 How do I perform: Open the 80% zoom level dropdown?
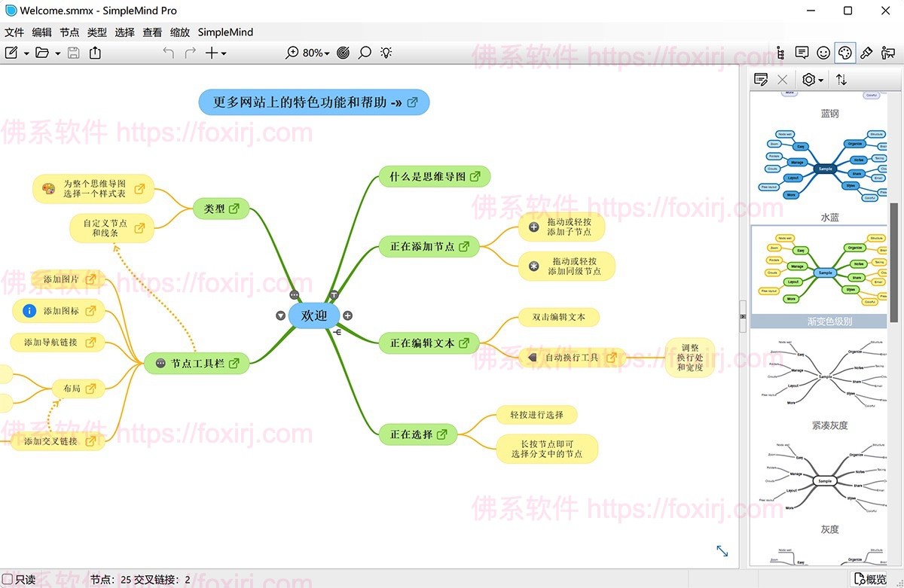click(312, 53)
